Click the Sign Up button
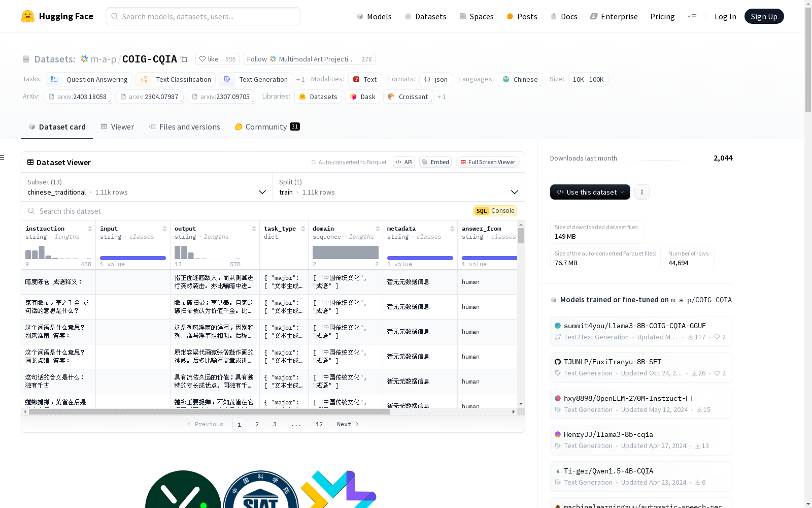Screen dimensions: 812x508 tap(764, 16)
